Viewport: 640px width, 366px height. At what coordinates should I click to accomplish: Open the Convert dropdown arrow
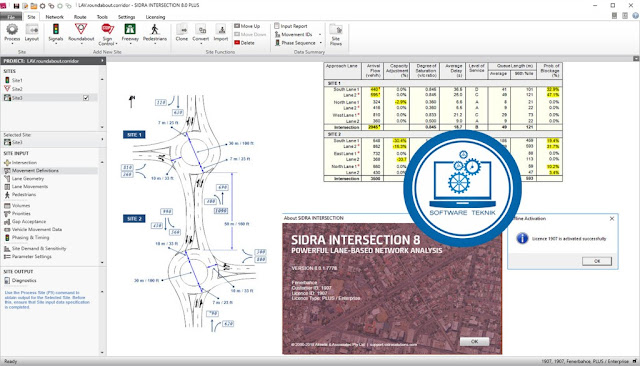(201, 43)
